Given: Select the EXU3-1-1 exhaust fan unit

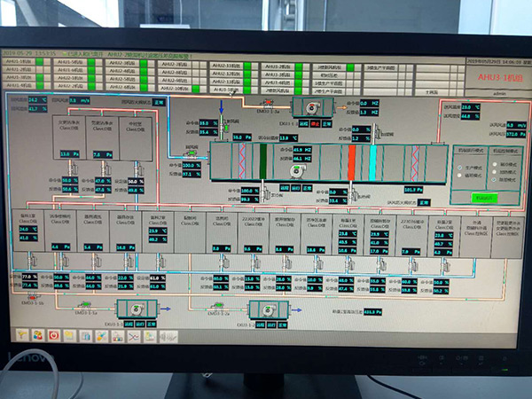Looking at the screenshot, I should pyautogui.click(x=137, y=309).
